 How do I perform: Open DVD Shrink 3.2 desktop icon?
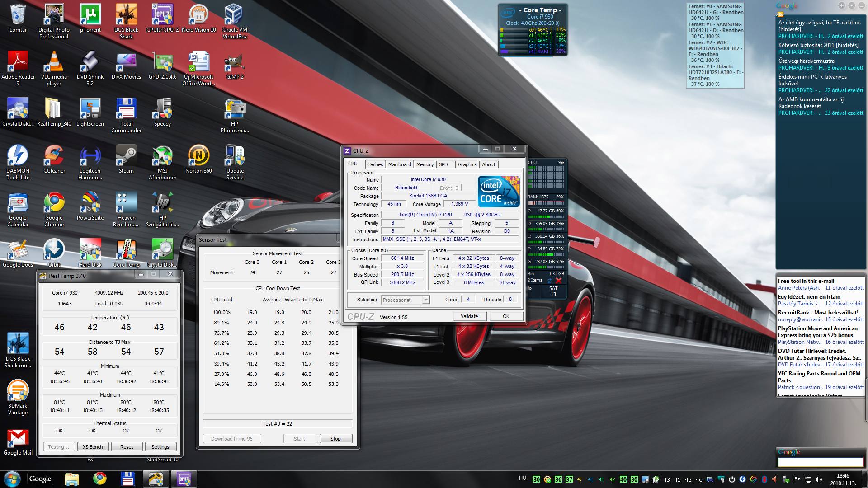pyautogui.click(x=90, y=68)
